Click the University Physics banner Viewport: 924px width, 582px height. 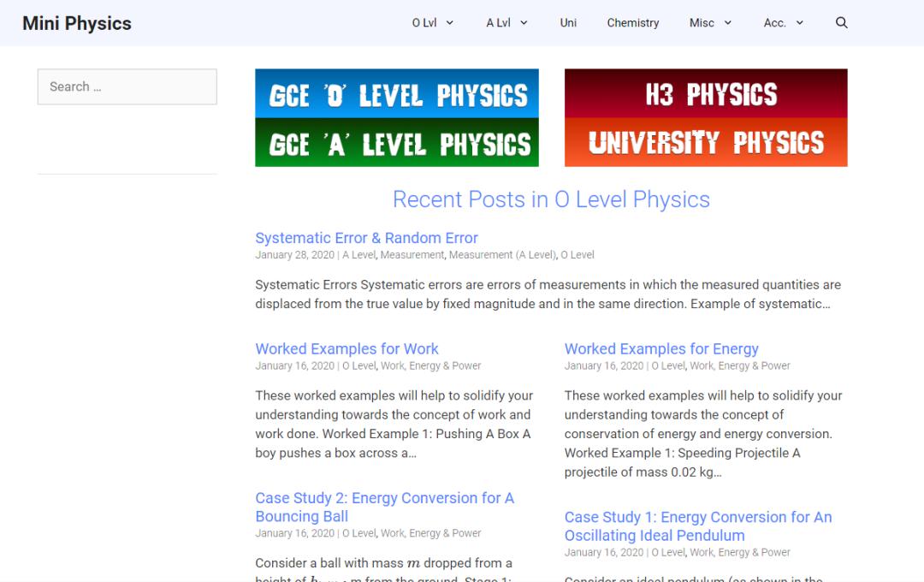[705, 142]
